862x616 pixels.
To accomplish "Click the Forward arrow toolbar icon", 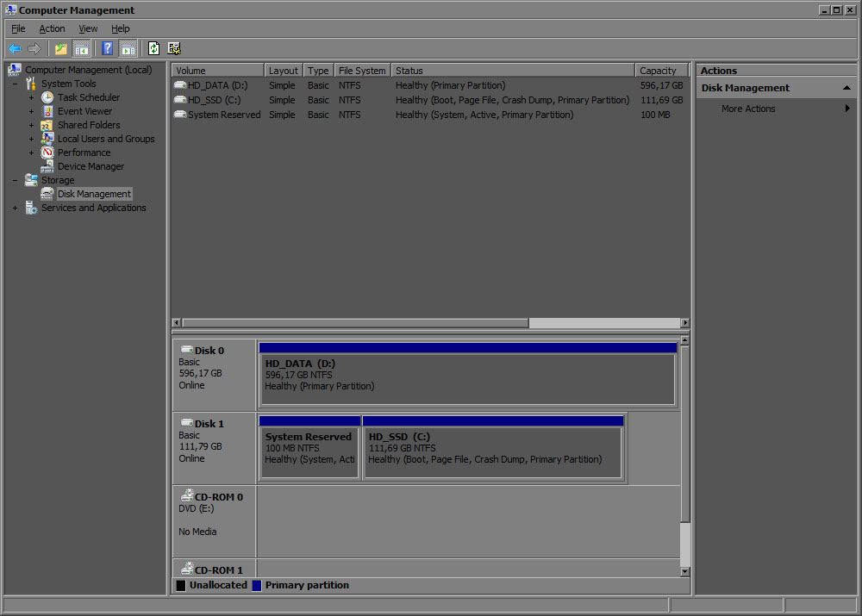I will (34, 49).
